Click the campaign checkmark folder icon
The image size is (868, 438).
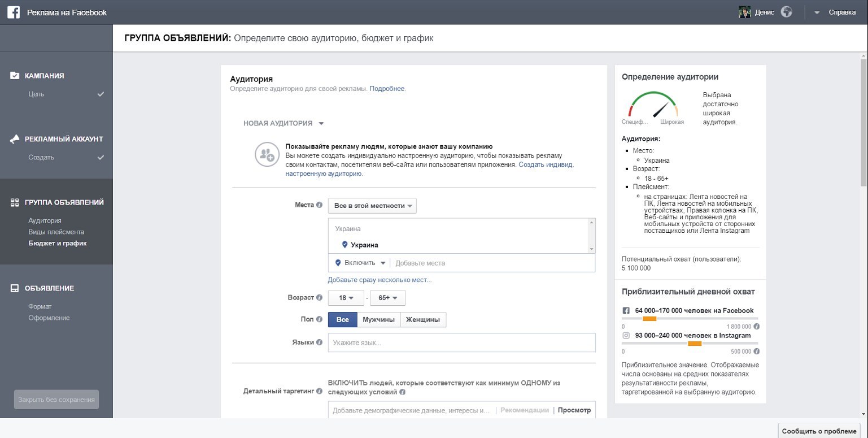[15, 75]
